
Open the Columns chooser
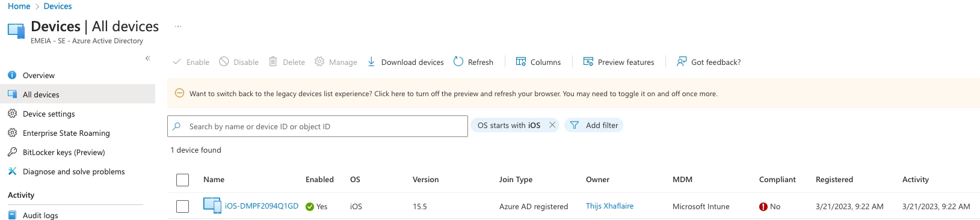538,62
